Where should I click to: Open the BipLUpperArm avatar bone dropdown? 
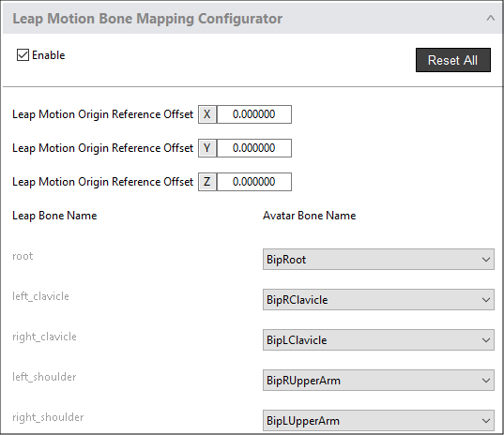pos(378,420)
